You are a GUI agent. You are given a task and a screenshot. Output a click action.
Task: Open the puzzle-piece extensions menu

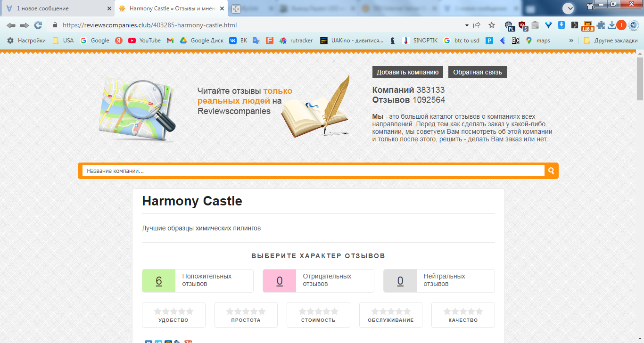[x=601, y=25]
